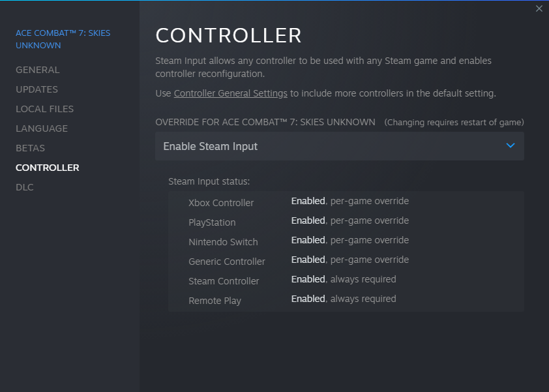Select the Xbox Controller status row
The image size is (549, 392).
pos(346,202)
